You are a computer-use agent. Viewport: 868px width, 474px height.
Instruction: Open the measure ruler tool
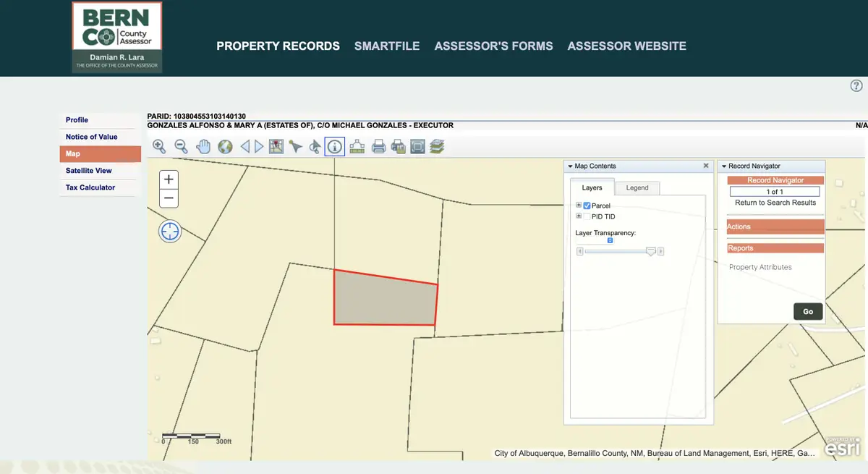click(x=357, y=147)
